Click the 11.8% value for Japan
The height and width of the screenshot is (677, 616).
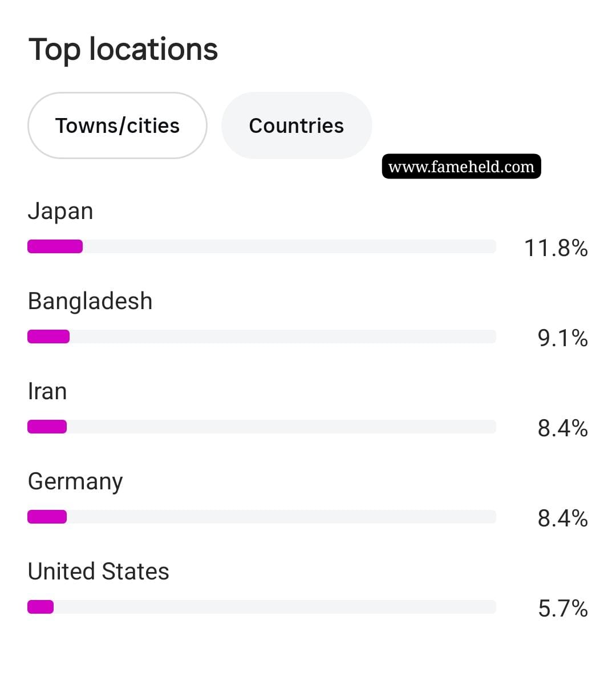[556, 248]
